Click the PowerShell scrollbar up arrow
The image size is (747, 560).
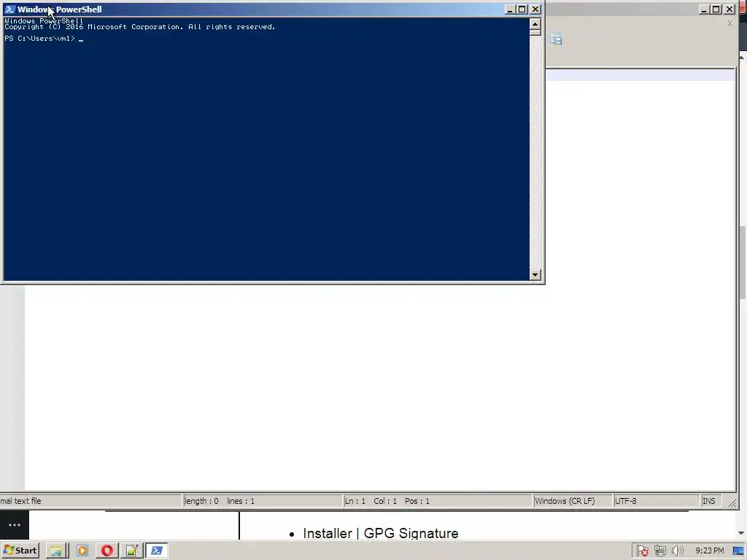(x=535, y=24)
